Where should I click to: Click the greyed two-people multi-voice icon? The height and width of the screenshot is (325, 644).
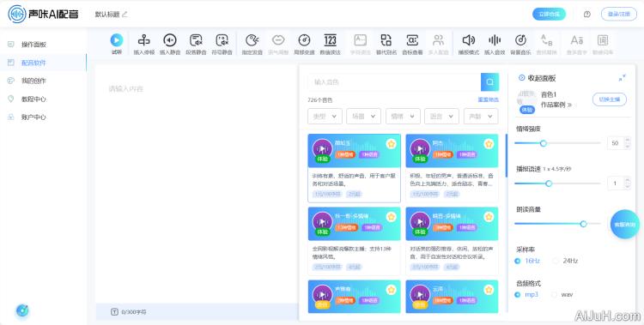tap(438, 39)
